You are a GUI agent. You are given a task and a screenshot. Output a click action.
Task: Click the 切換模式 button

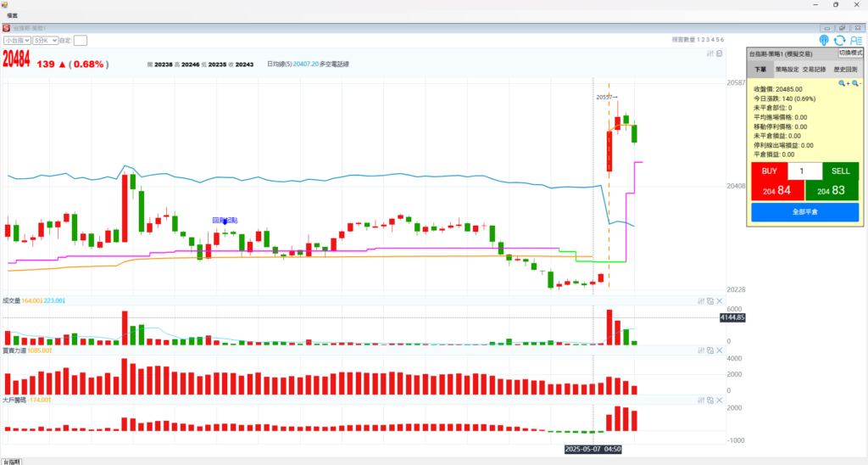point(850,53)
